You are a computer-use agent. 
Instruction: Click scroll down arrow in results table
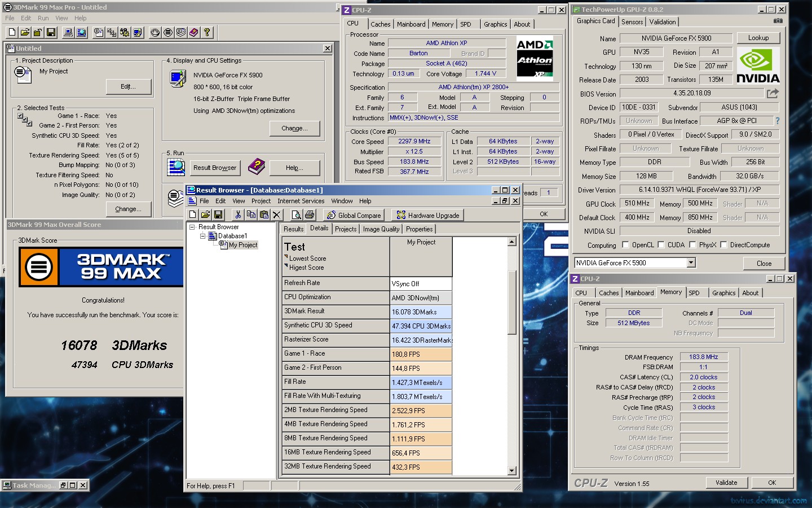(x=512, y=470)
